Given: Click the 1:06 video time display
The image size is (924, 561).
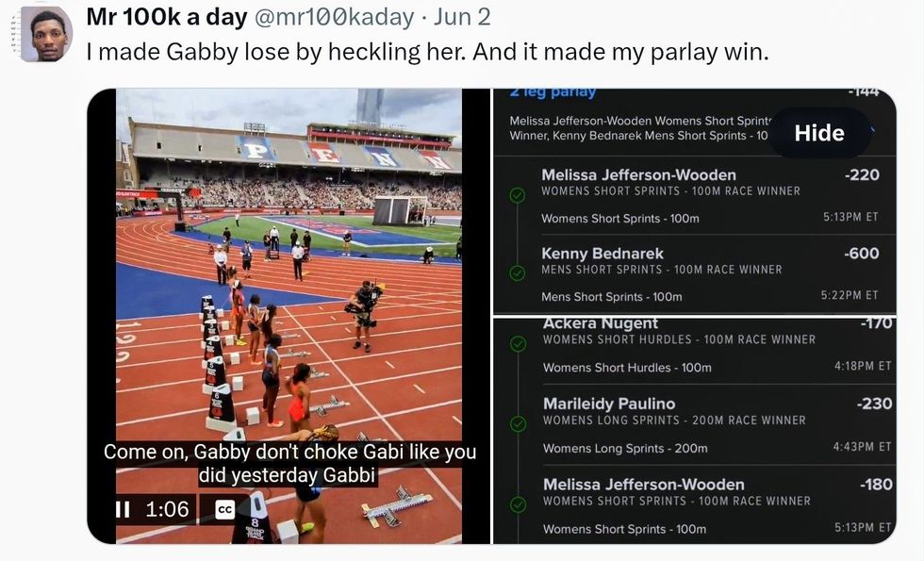Looking at the screenshot, I should click(167, 510).
